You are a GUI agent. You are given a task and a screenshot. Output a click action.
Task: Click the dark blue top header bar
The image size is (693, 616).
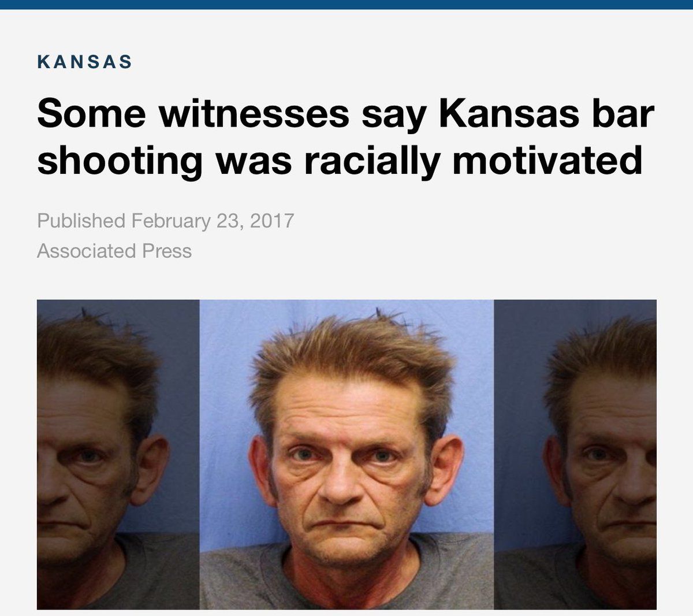pyautogui.click(x=346, y=5)
